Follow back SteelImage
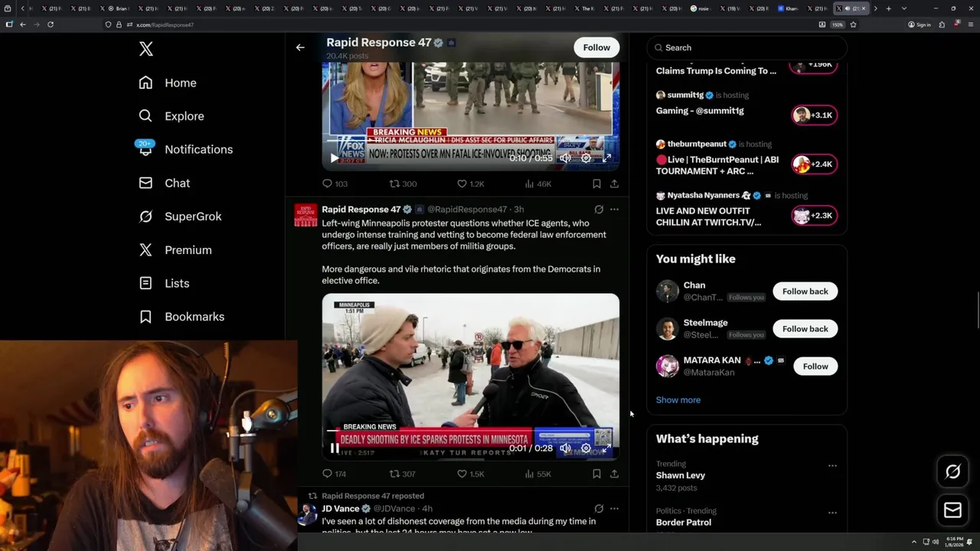This screenshot has height=551, width=980. click(x=805, y=329)
